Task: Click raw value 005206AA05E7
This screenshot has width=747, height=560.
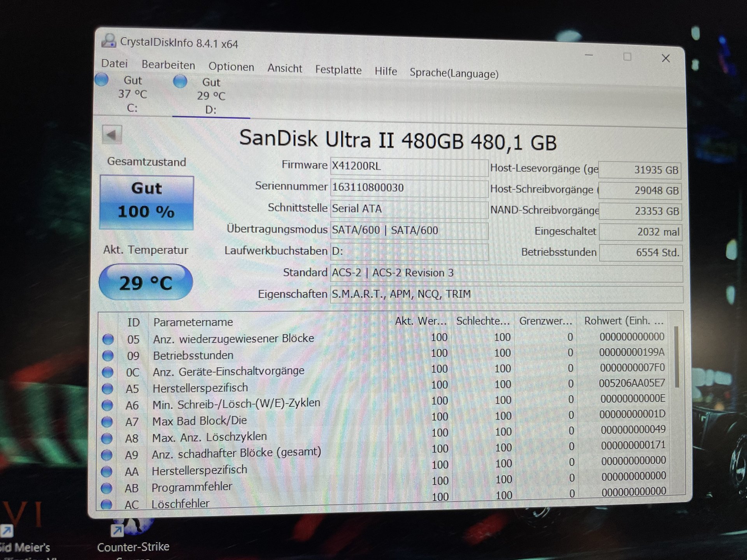Action: [632, 383]
